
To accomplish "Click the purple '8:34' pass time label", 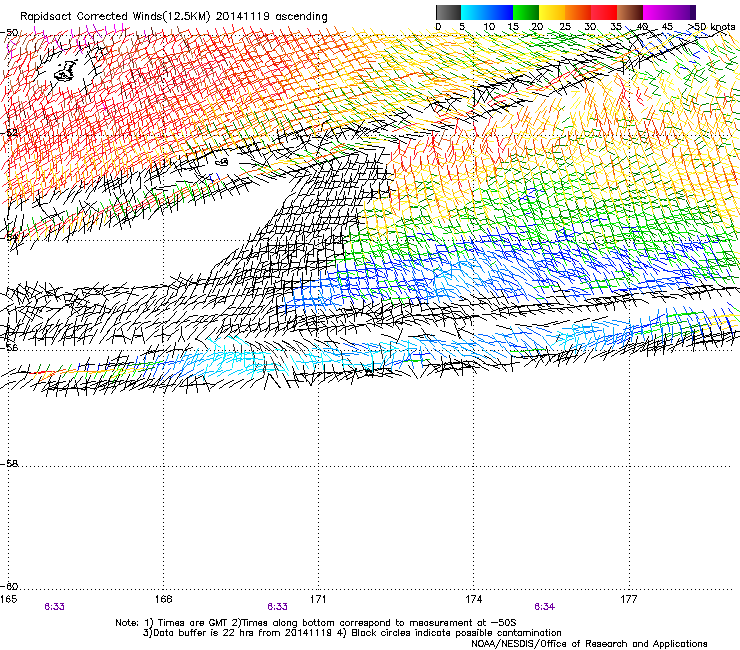I will tap(544, 607).
